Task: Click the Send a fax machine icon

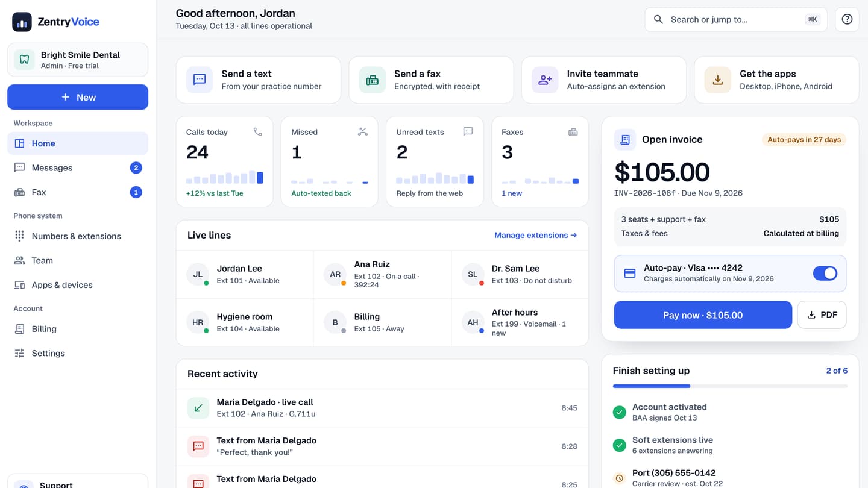Action: (x=373, y=80)
